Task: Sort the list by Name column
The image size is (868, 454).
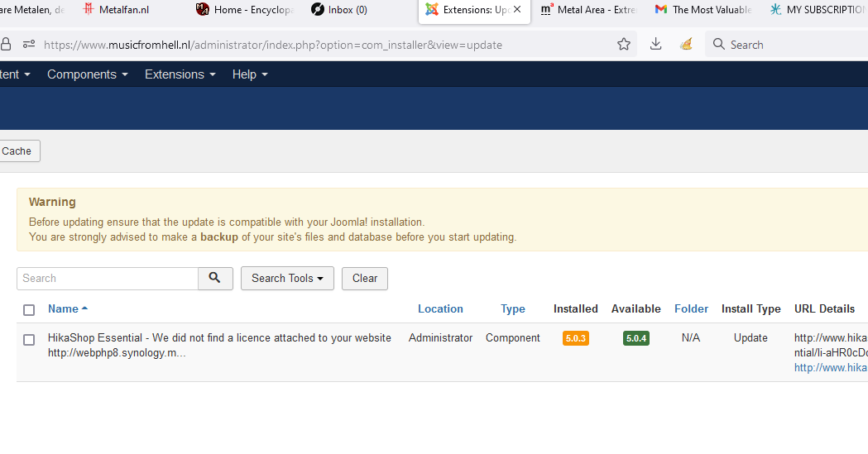Action: click(68, 308)
